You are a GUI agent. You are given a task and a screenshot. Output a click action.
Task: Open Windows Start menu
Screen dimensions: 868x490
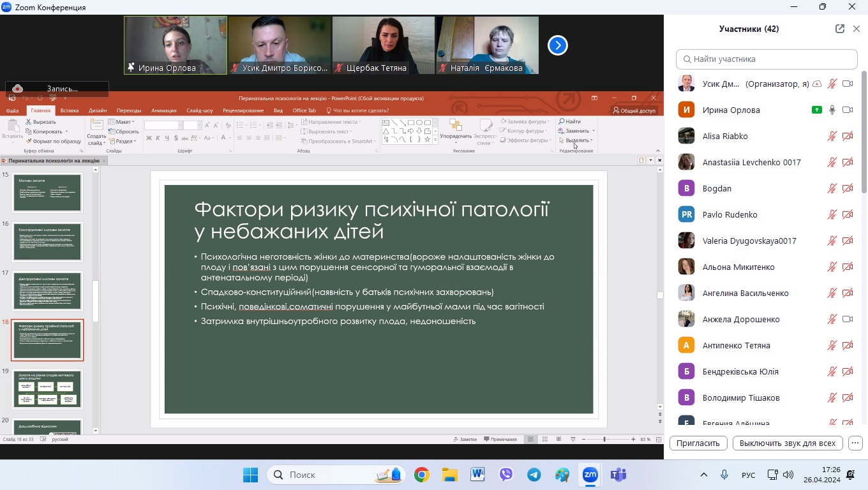[x=250, y=475]
